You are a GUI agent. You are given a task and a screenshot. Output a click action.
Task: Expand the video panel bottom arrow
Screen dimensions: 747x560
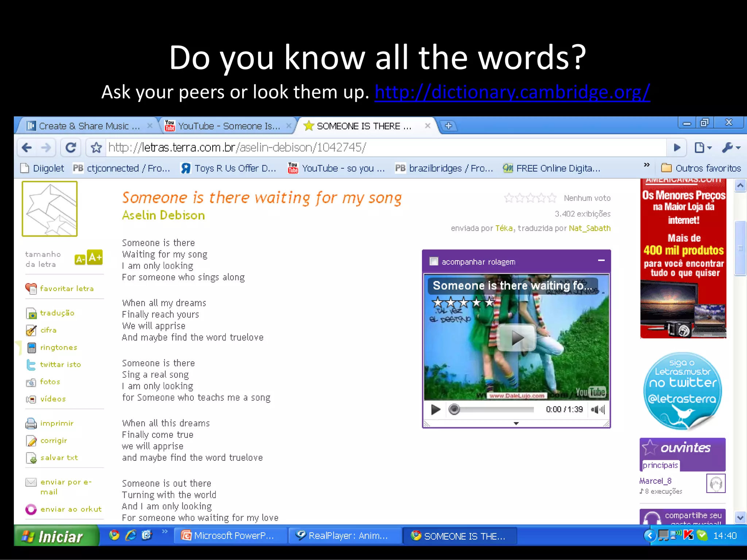[x=516, y=423]
